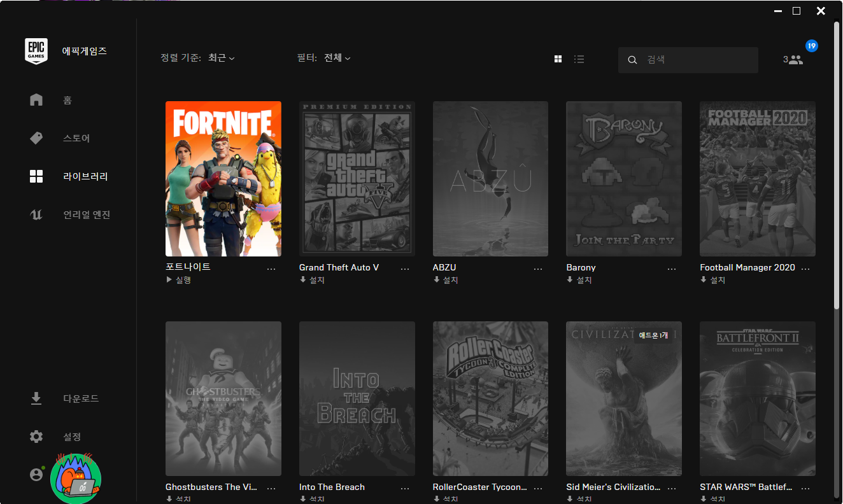Open 다운로드 (Downloads) in sidebar

tap(81, 398)
